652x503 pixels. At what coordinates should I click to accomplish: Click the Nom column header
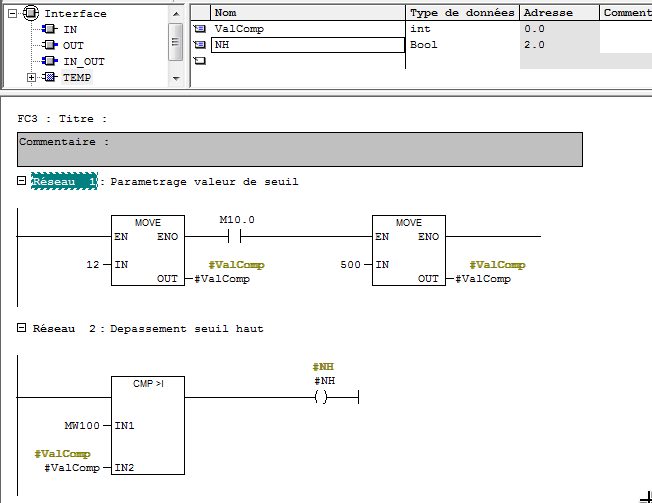(306, 13)
